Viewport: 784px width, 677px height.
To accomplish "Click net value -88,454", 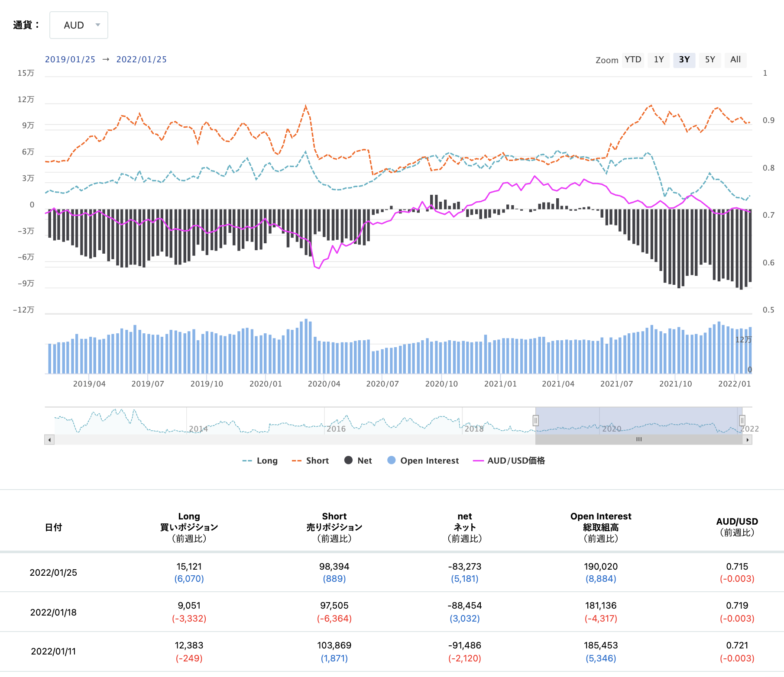I will point(465,606).
